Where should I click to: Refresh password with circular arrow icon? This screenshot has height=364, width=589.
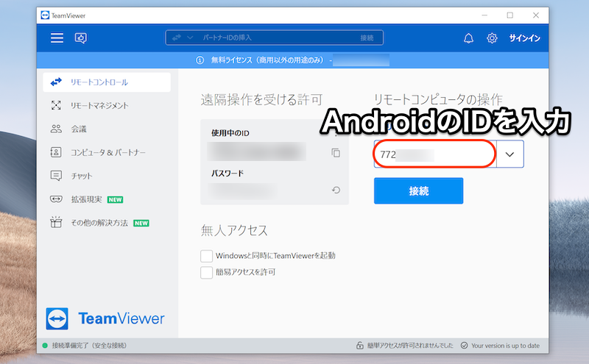click(x=336, y=190)
